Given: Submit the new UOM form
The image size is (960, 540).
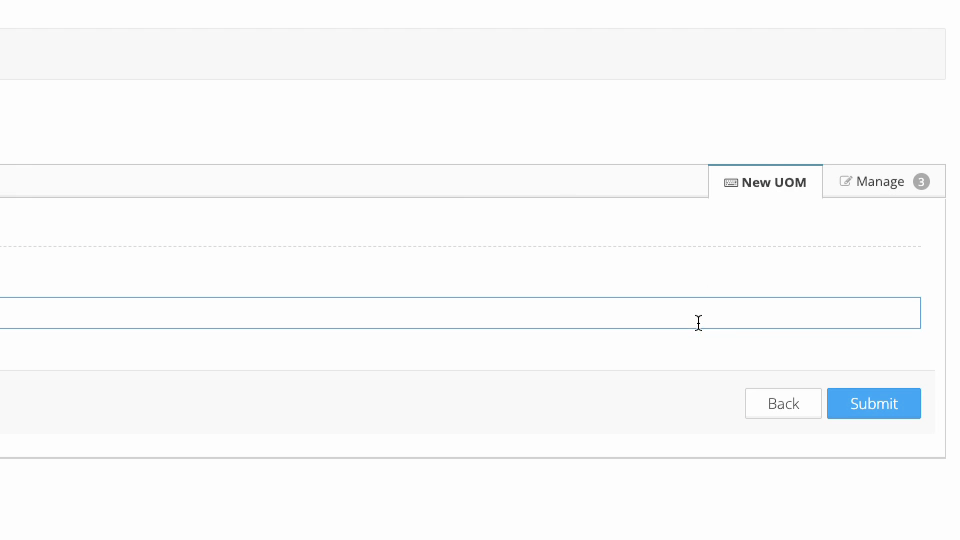Looking at the screenshot, I should point(874,403).
